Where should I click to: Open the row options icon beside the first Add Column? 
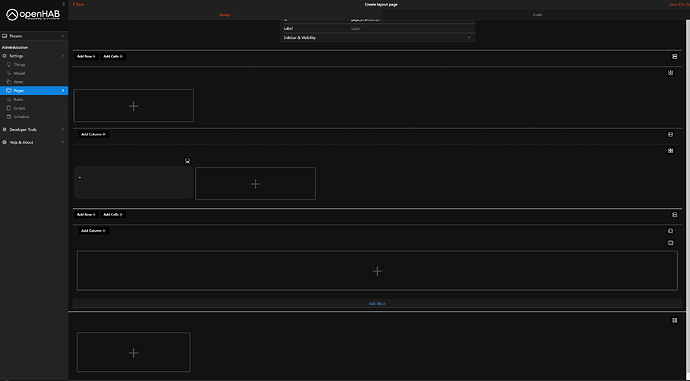[x=671, y=134]
